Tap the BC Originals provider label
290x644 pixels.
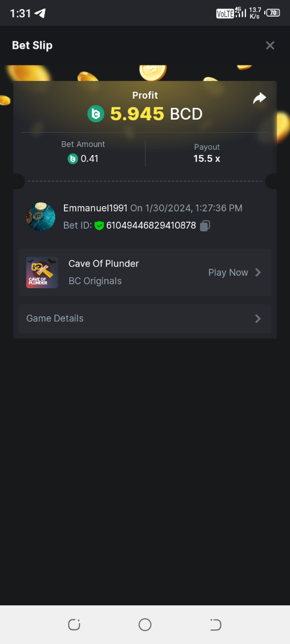(95, 281)
